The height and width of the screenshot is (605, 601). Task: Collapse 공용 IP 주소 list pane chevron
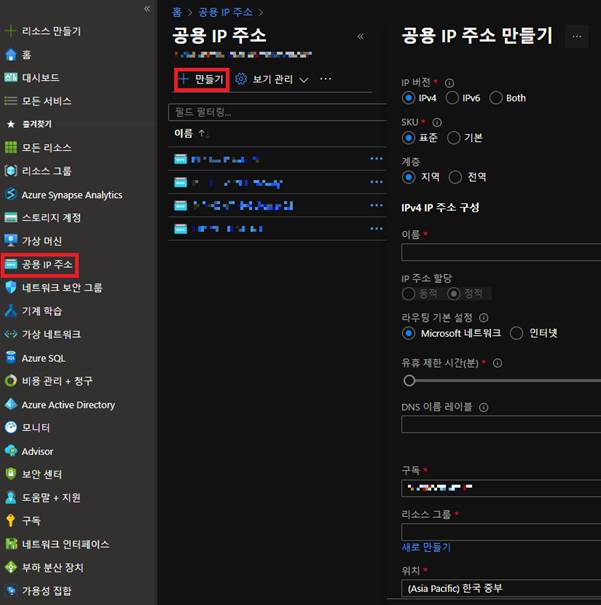click(x=360, y=37)
